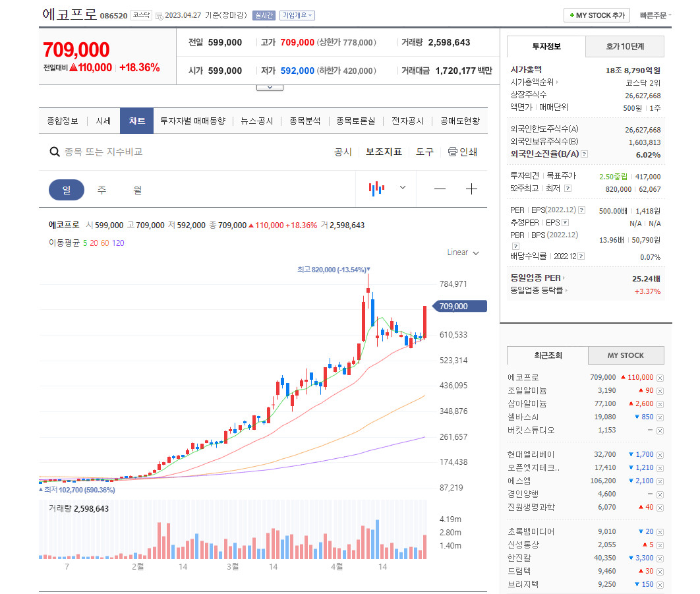Open 동일업종 등락률 details
The height and width of the screenshot is (594, 700).
(x=539, y=290)
